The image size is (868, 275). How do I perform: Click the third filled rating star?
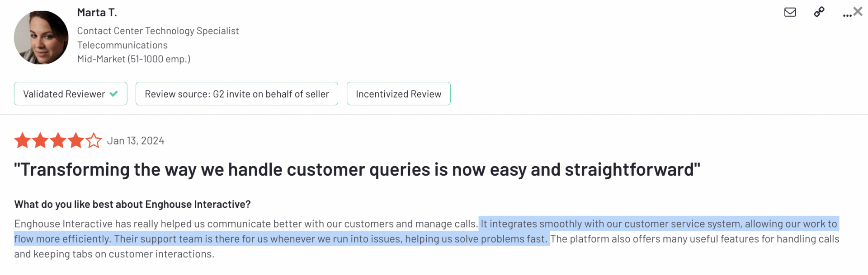(58, 141)
